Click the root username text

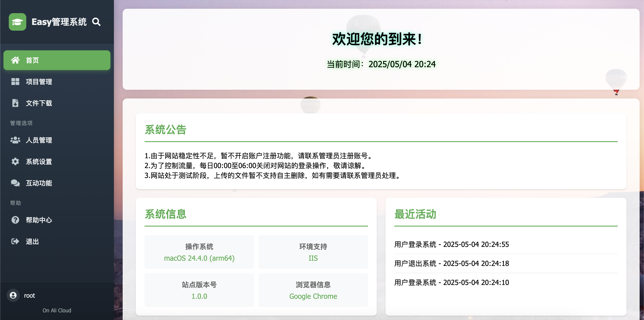pyautogui.click(x=30, y=295)
